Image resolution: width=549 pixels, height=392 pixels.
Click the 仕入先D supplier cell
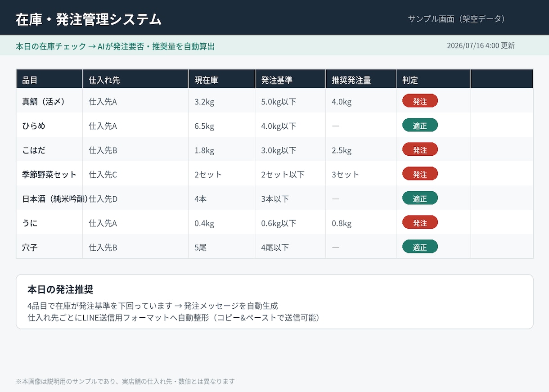point(103,199)
